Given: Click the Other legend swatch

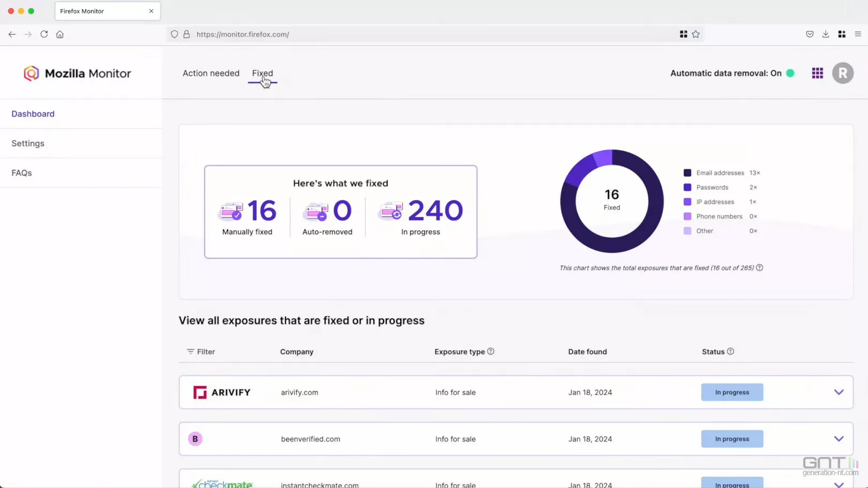Looking at the screenshot, I should click(687, 231).
